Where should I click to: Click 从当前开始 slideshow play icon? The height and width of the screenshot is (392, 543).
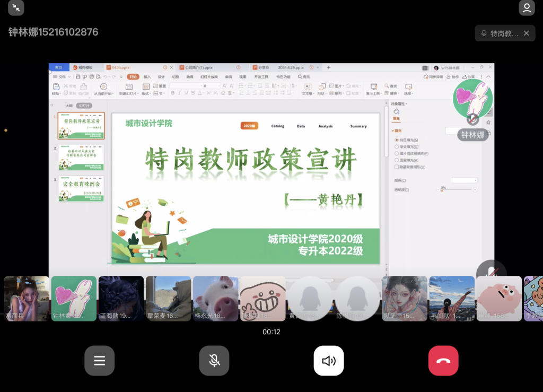pyautogui.click(x=103, y=86)
